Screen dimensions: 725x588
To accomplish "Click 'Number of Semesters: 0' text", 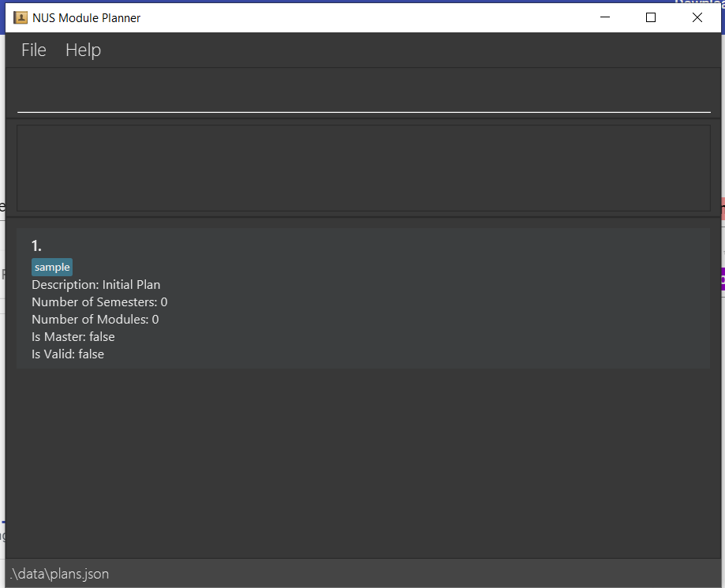I will point(99,302).
